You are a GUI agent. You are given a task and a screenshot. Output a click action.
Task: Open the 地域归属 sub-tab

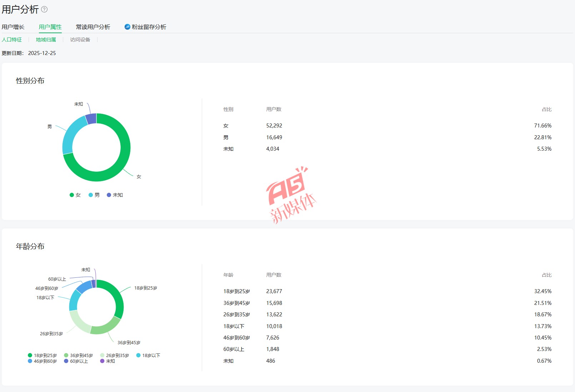coord(46,40)
